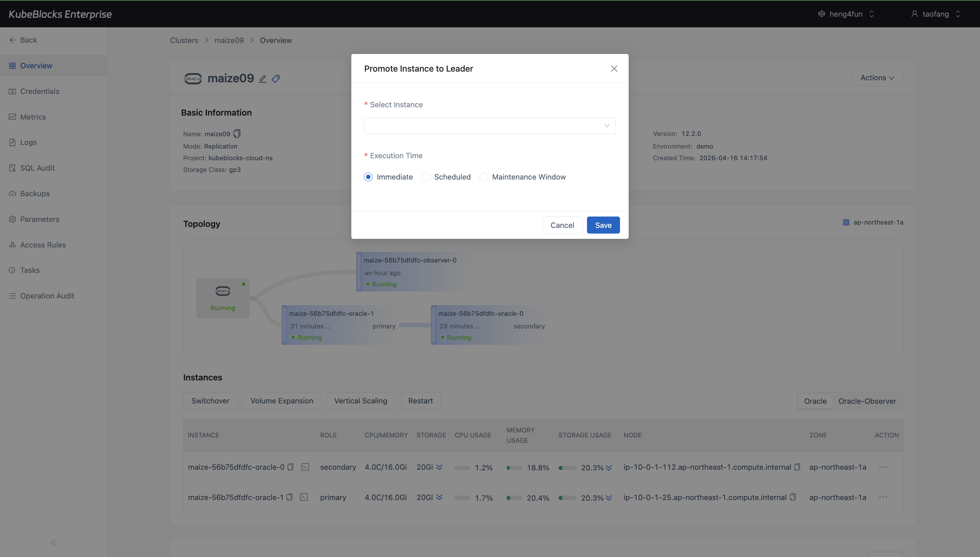Viewport: 980px width, 557px height.
Task: Click the KubeBlocks Enterprise logo
Action: pyautogui.click(x=60, y=14)
